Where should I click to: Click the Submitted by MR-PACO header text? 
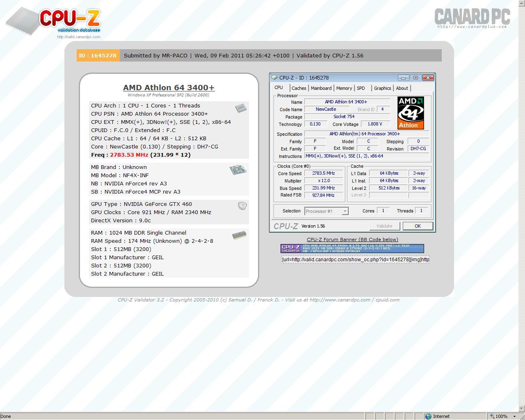(155, 55)
